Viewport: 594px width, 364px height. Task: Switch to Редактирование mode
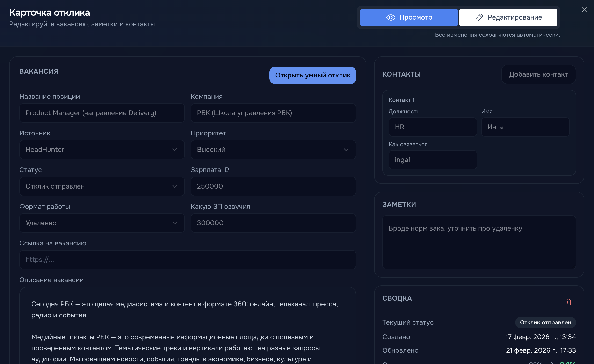tap(508, 17)
